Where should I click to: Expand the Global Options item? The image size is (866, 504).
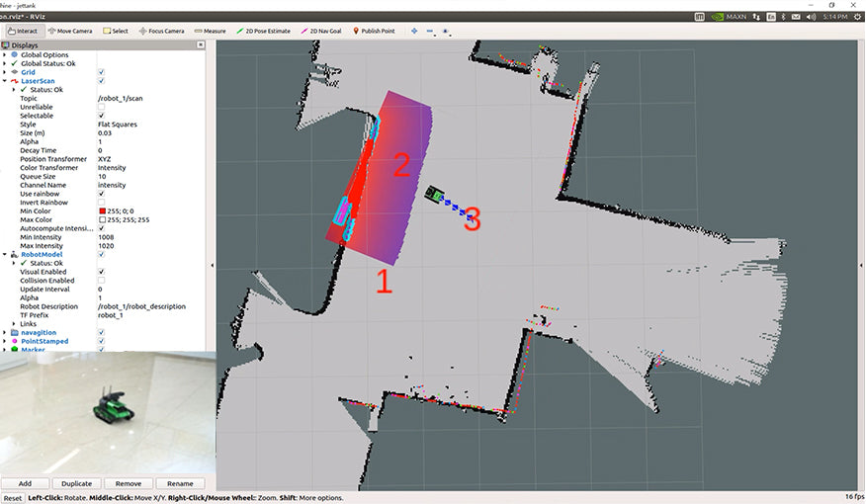coord(5,55)
